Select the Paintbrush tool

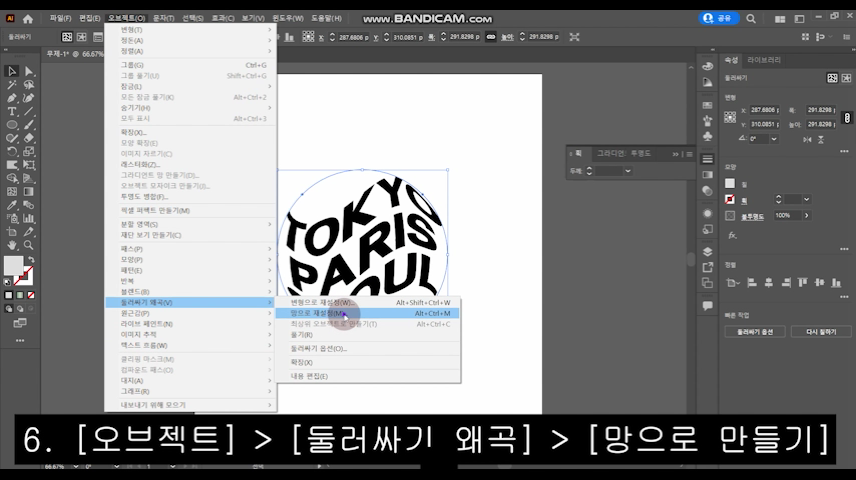point(29,125)
